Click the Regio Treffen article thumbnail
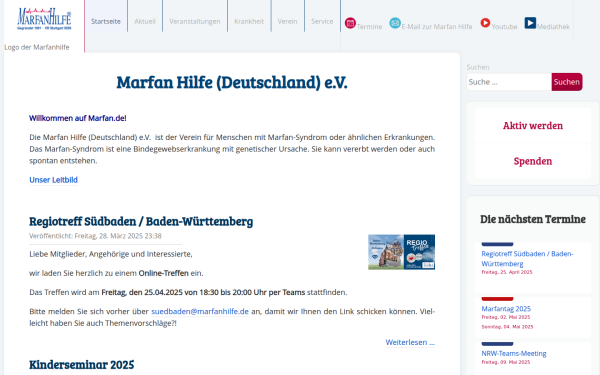The width and height of the screenshot is (600, 375). pos(401,252)
